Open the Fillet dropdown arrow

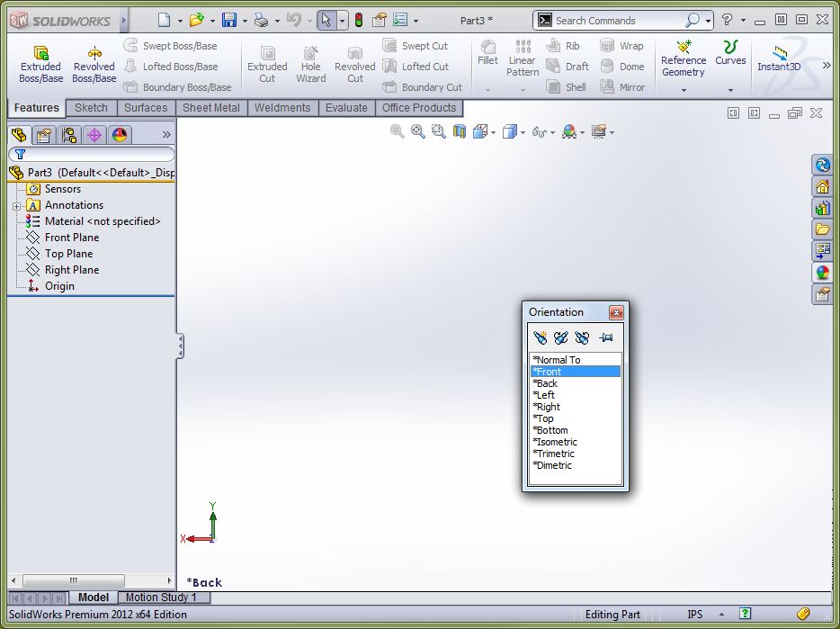pyautogui.click(x=487, y=90)
